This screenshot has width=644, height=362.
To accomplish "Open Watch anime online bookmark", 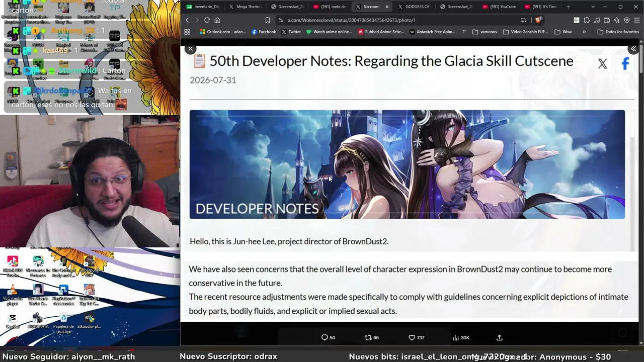I will click(328, 32).
